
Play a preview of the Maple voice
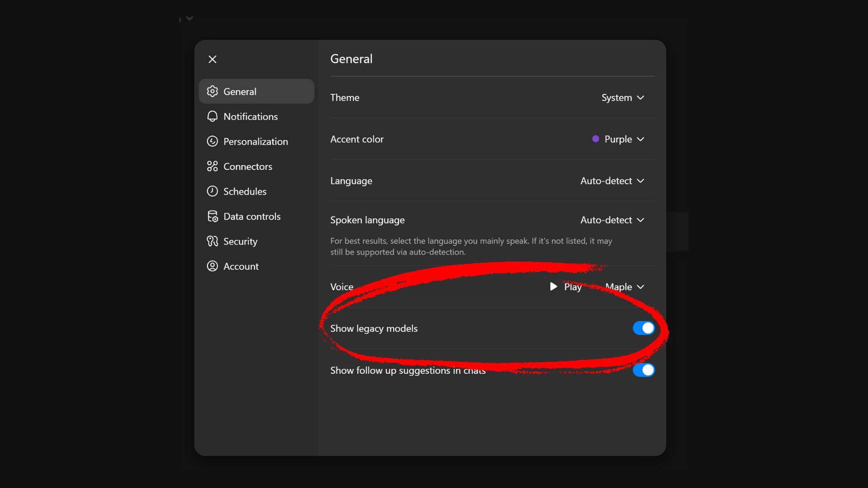click(x=566, y=286)
